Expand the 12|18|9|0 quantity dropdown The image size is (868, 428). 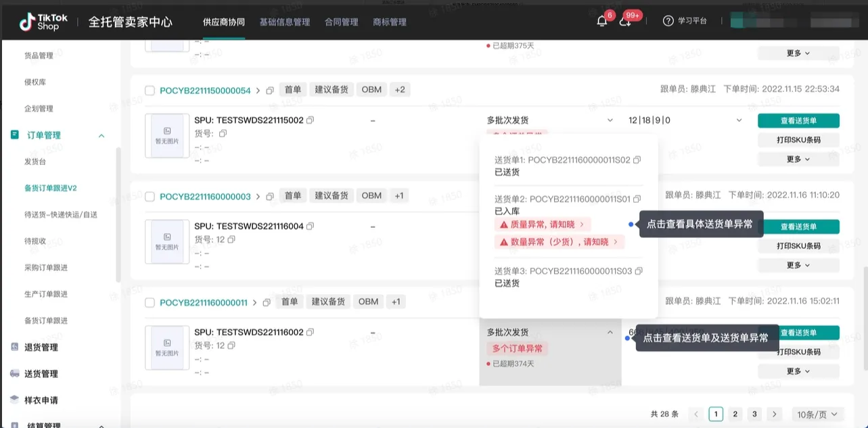pyautogui.click(x=739, y=120)
